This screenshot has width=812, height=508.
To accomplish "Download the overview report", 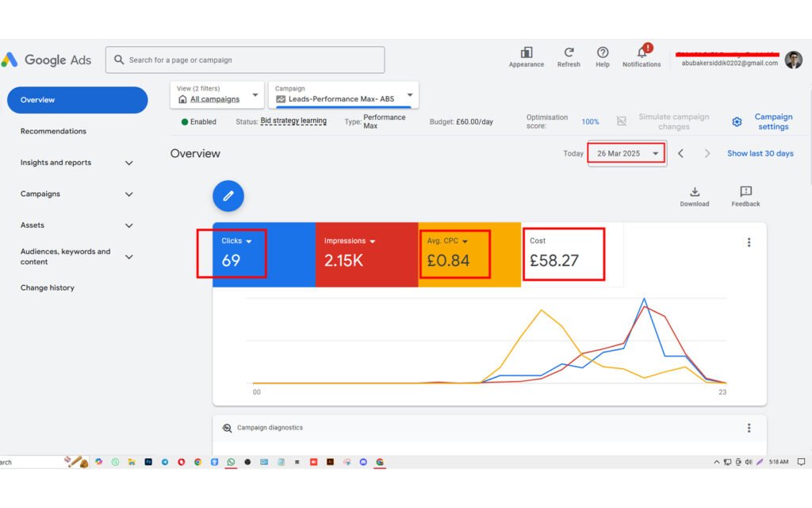I will pyautogui.click(x=695, y=197).
